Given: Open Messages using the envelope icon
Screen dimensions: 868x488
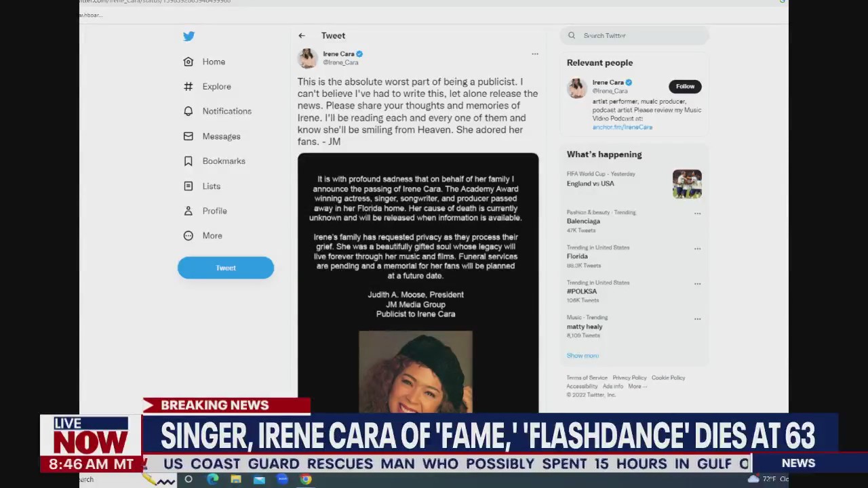Looking at the screenshot, I should point(188,136).
